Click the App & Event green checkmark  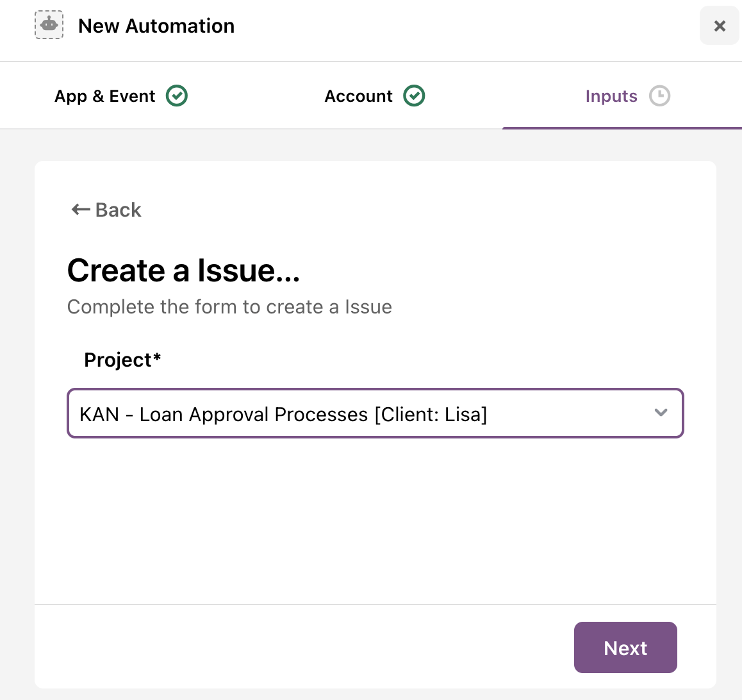(177, 96)
